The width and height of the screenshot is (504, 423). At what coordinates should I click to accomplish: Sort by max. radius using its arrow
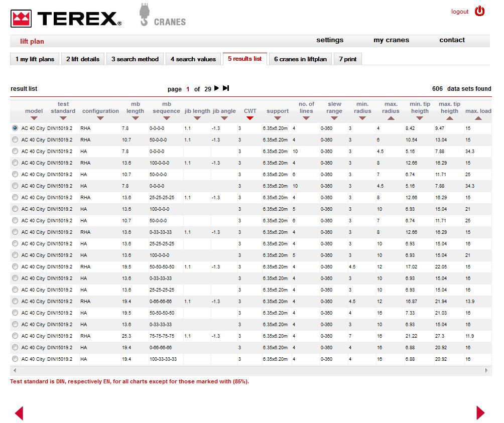391,118
